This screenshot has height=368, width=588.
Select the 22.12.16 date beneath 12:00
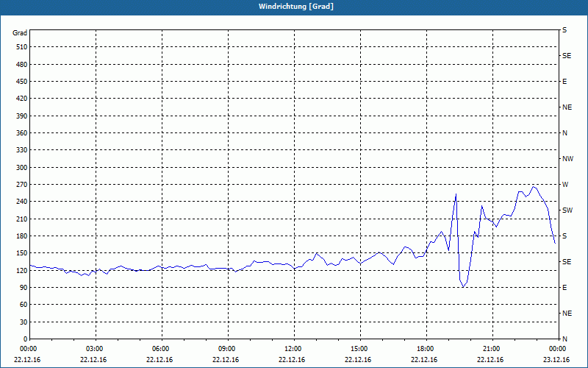point(292,360)
